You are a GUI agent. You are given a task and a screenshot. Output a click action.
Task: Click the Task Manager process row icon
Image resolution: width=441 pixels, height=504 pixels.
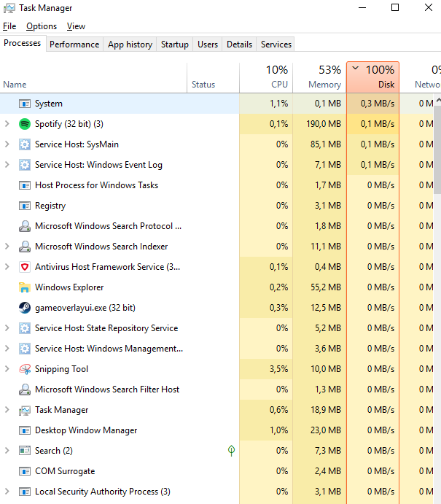[24, 410]
